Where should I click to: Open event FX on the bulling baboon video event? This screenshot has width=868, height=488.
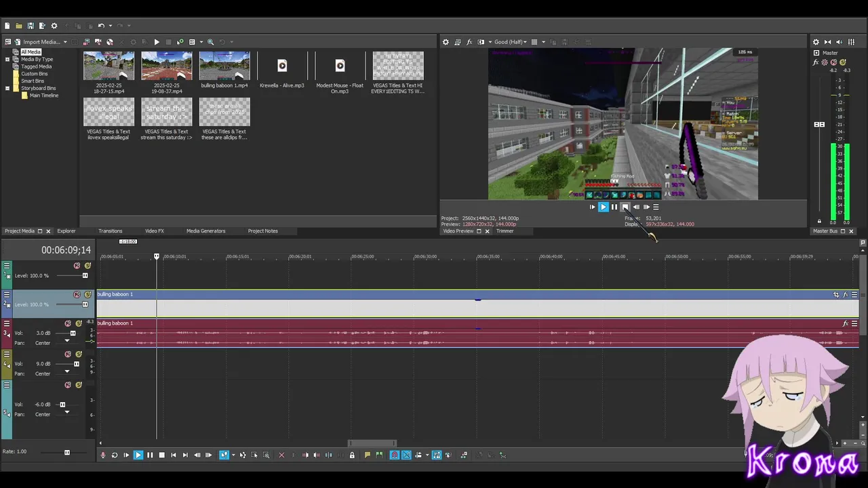(x=846, y=295)
